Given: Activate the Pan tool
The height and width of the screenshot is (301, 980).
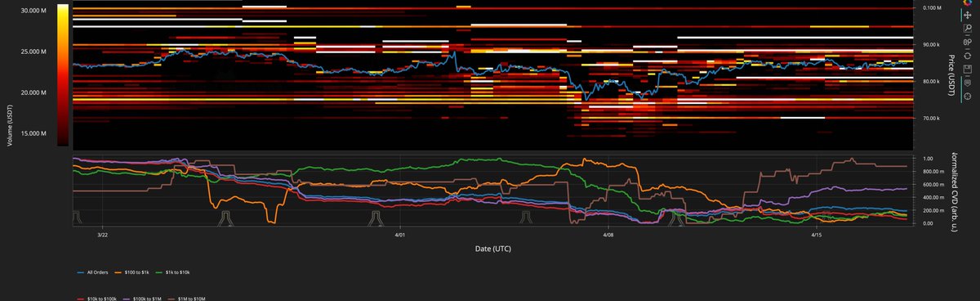Looking at the screenshot, I should [x=967, y=15].
